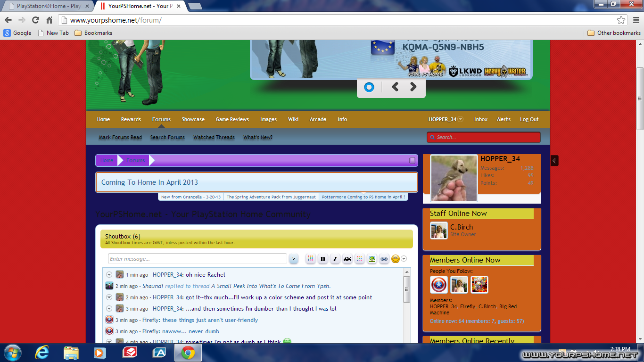Open the Arcade navigation tab

(318, 119)
